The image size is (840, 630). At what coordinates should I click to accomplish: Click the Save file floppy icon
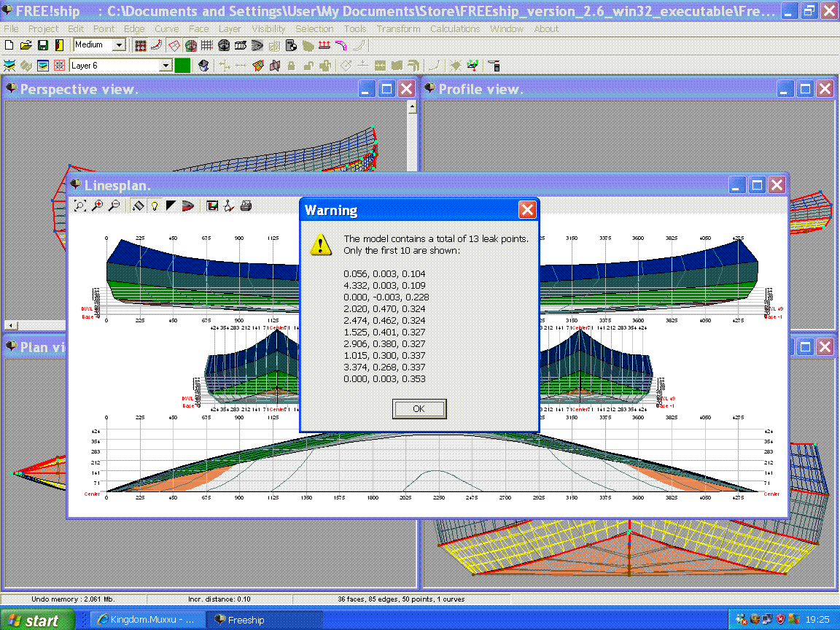point(43,45)
